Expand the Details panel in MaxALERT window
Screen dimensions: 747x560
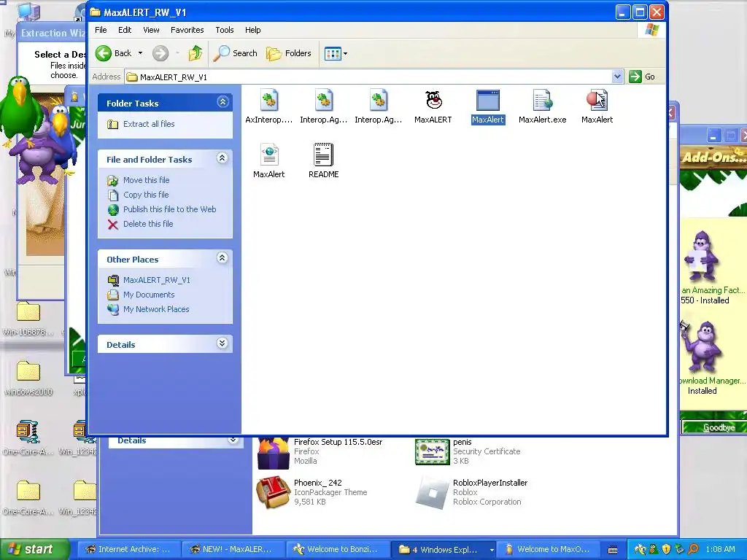click(x=222, y=343)
